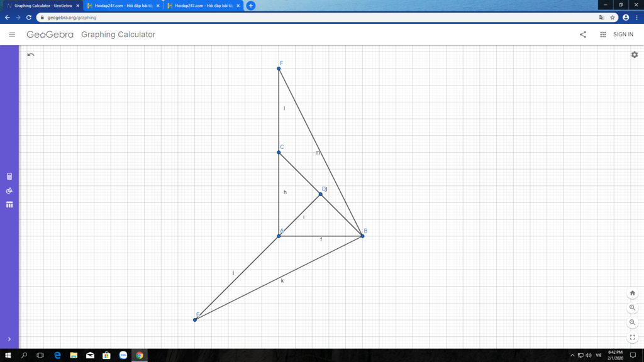Click the home standard view button
This screenshot has width=644, height=362.
click(632, 293)
